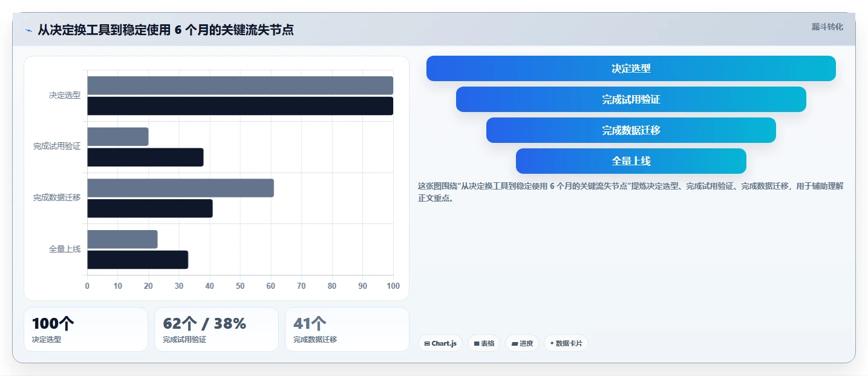The width and height of the screenshot is (868, 376).
Task: Click the gray bar for 完成数据迁移
Action: tap(180, 188)
